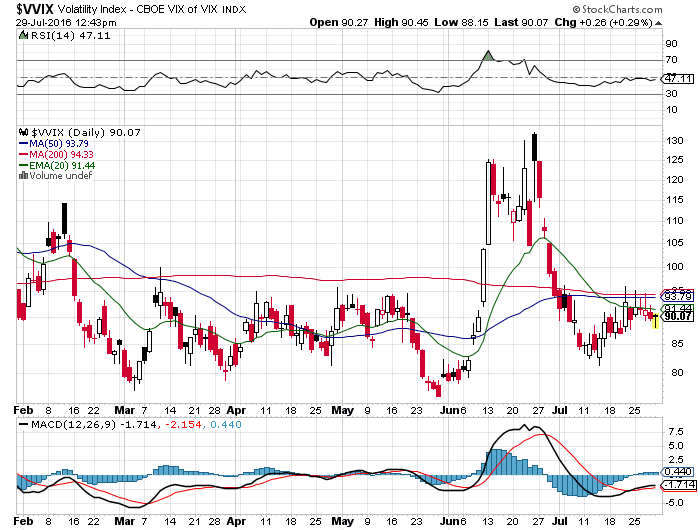This screenshot has height=530, width=700.
Task: Click the volume bars icon beside Volume undef
Action: [x=23, y=176]
